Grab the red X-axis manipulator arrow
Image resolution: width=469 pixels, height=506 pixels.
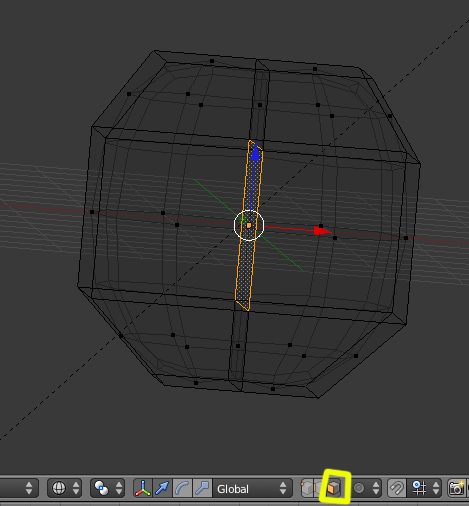point(322,231)
